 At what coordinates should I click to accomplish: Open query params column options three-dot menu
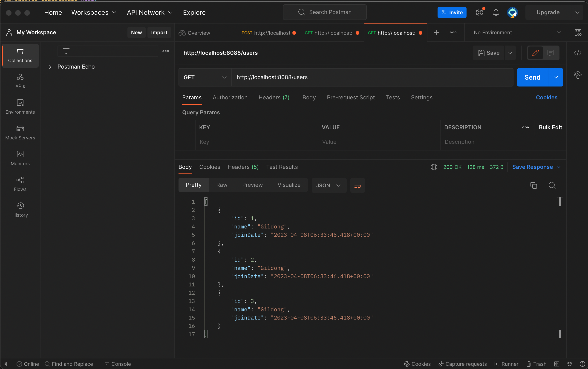click(525, 127)
